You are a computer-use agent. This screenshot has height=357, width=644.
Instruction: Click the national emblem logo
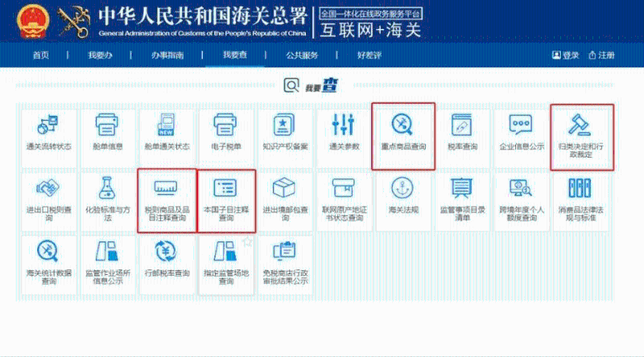pyautogui.click(x=33, y=22)
